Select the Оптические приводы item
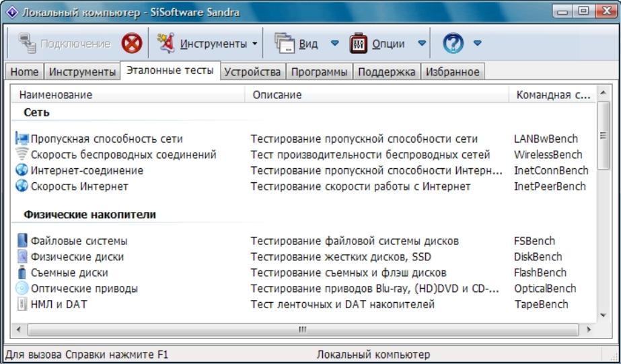621x364 pixels. coord(84,289)
